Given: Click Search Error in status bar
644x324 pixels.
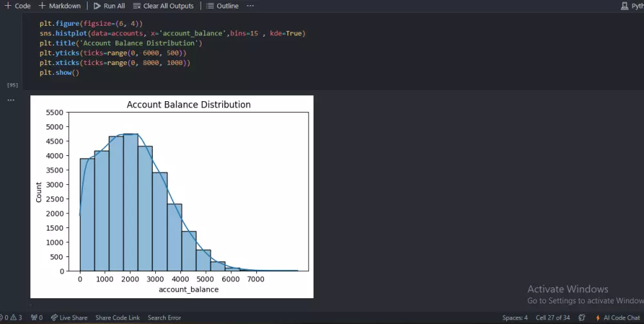Looking at the screenshot, I should click(x=164, y=318).
